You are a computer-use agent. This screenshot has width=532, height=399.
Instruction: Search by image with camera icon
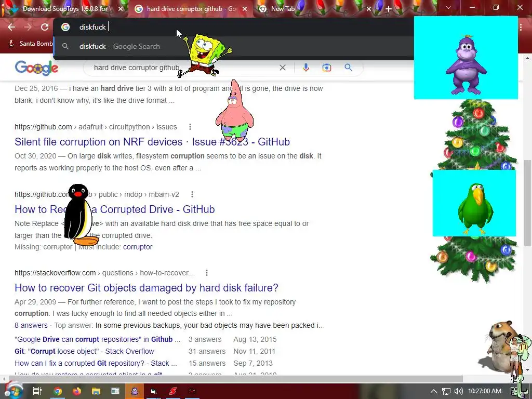pos(326,68)
